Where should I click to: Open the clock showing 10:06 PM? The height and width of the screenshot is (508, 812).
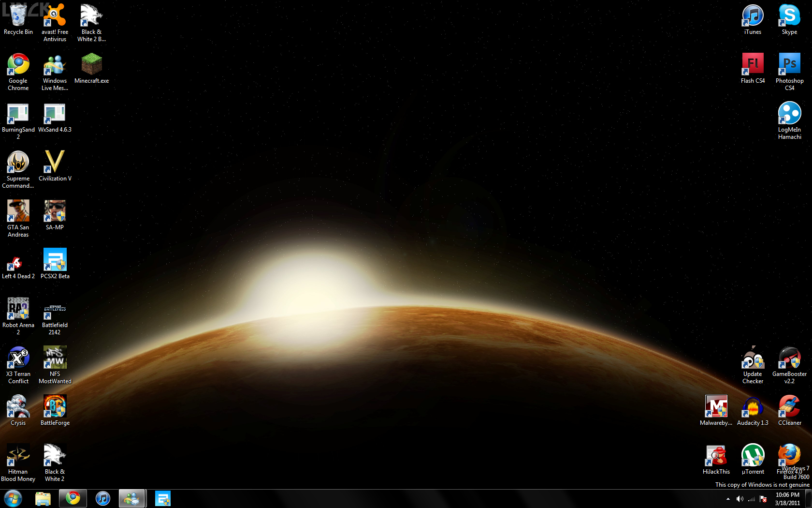tap(787, 499)
